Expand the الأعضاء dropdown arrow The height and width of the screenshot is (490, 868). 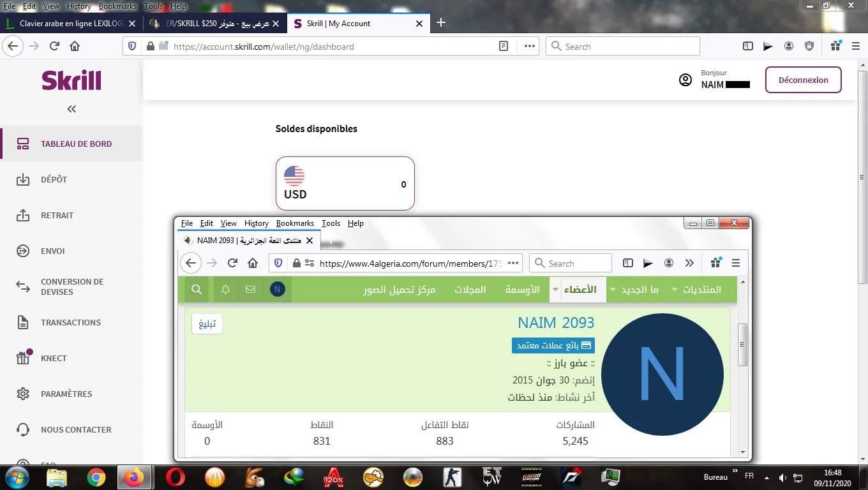coord(555,290)
